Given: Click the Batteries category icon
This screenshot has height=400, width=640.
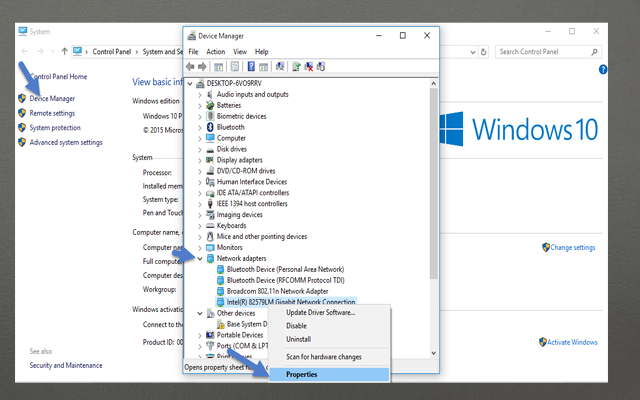Looking at the screenshot, I should click(x=210, y=105).
